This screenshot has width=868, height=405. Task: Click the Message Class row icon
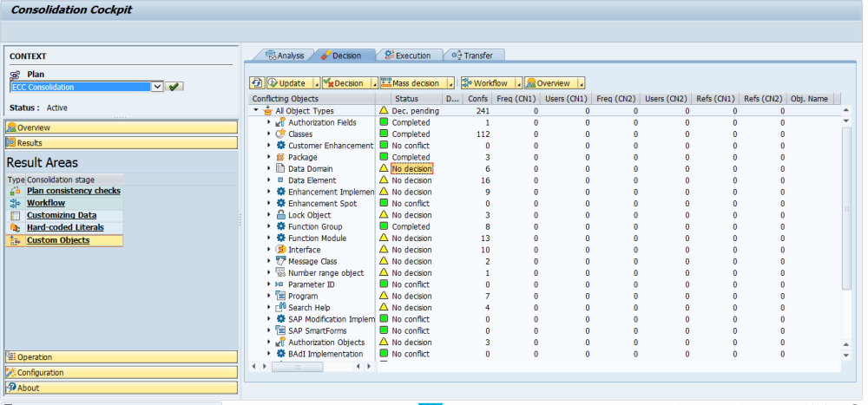pos(280,261)
